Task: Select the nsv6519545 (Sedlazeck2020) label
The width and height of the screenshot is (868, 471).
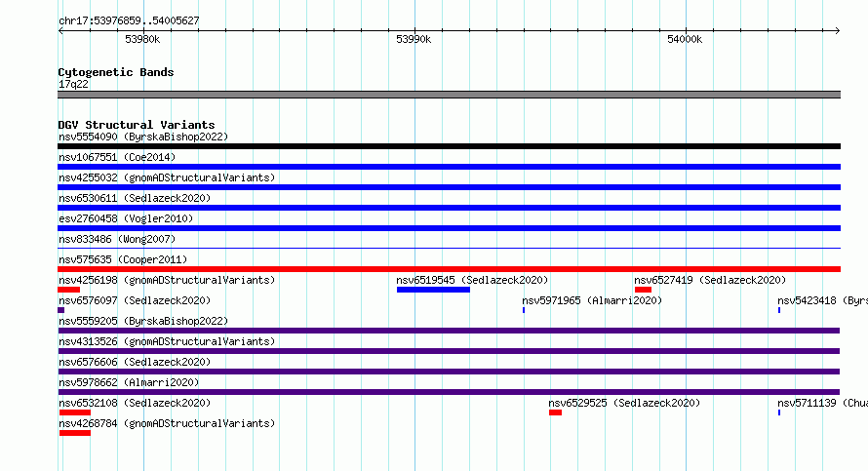Action: [472, 280]
